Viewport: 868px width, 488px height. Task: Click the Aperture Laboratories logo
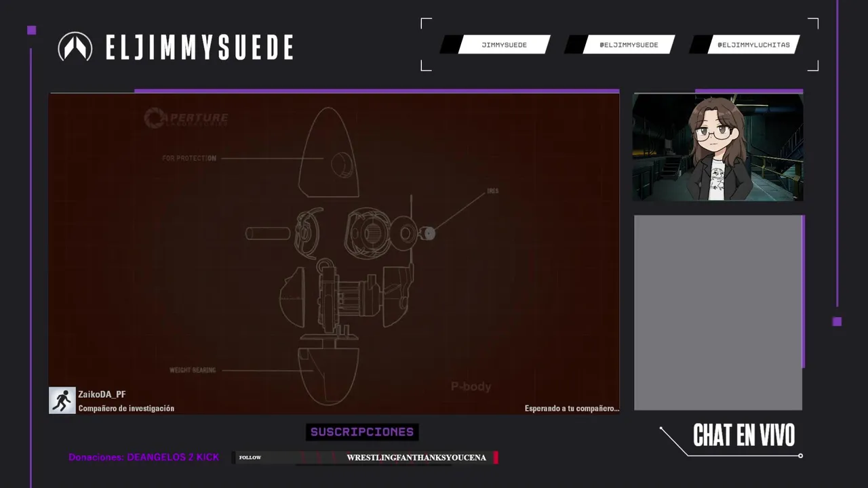coord(186,119)
